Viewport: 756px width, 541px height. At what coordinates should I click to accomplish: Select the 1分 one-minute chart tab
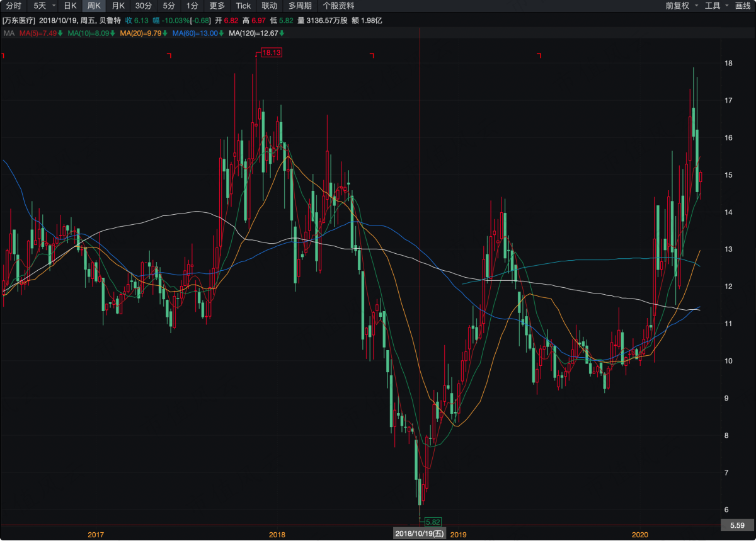[192, 6]
